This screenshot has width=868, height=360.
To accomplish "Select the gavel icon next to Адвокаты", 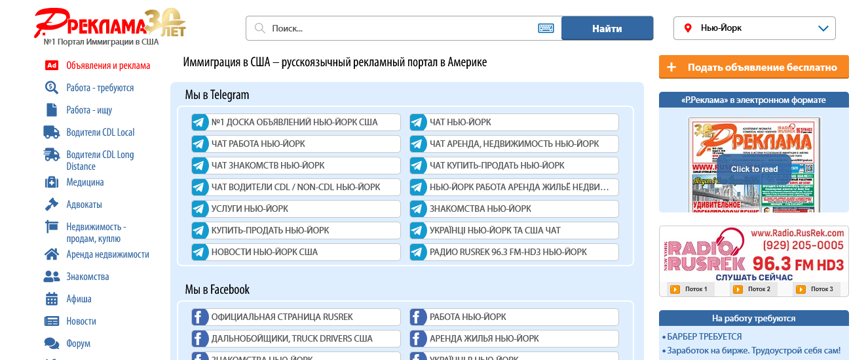I will coord(52,205).
